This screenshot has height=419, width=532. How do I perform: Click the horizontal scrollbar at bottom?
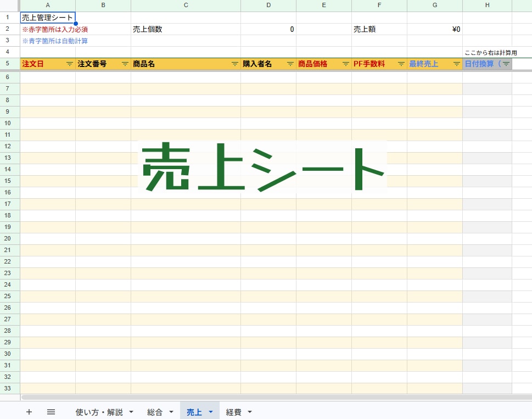coord(276,397)
